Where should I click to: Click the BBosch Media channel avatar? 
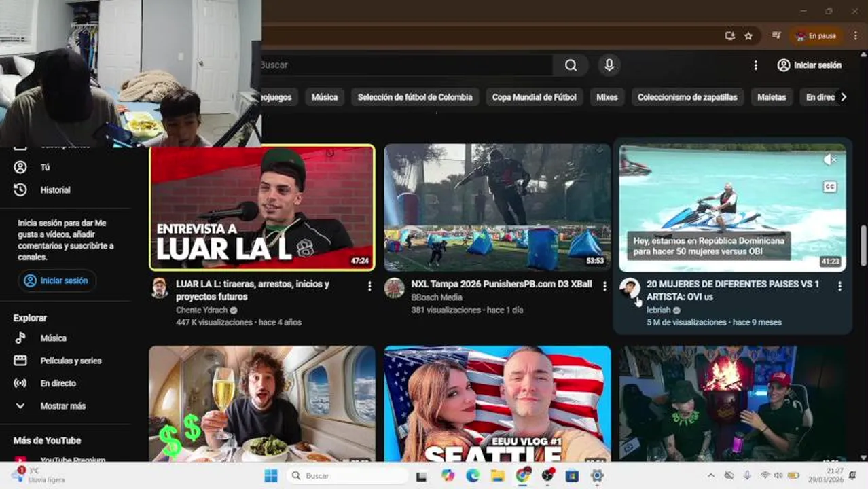click(x=395, y=288)
